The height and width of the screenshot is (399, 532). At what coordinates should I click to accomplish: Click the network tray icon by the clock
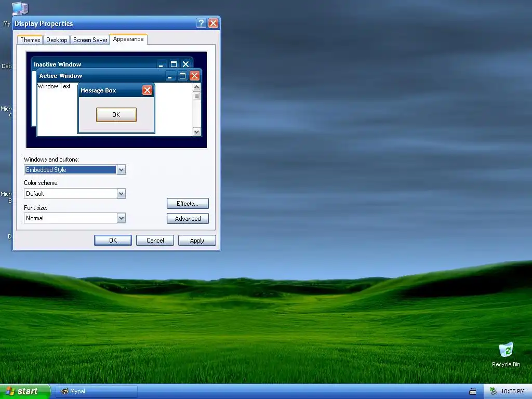click(493, 391)
